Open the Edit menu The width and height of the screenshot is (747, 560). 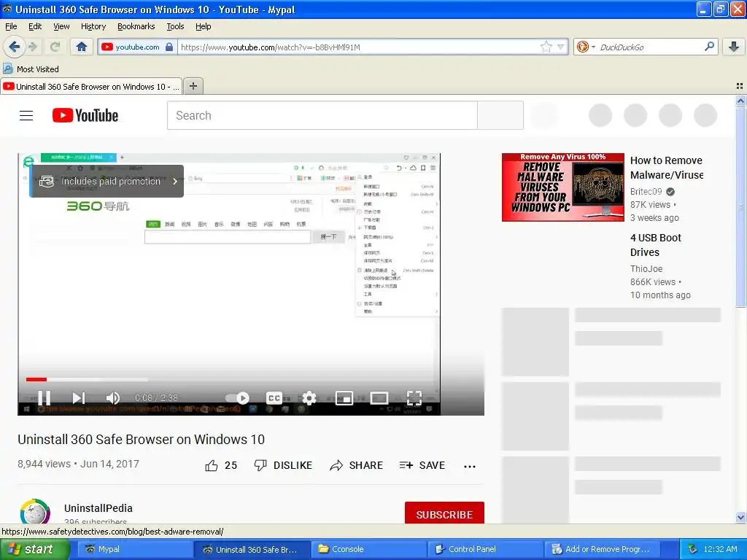35,26
